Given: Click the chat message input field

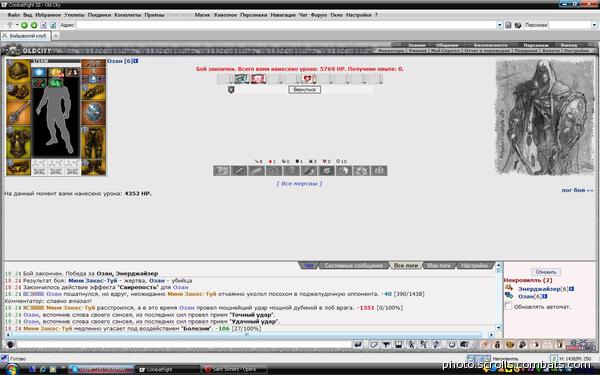Looking at the screenshot, I should tap(183, 345).
